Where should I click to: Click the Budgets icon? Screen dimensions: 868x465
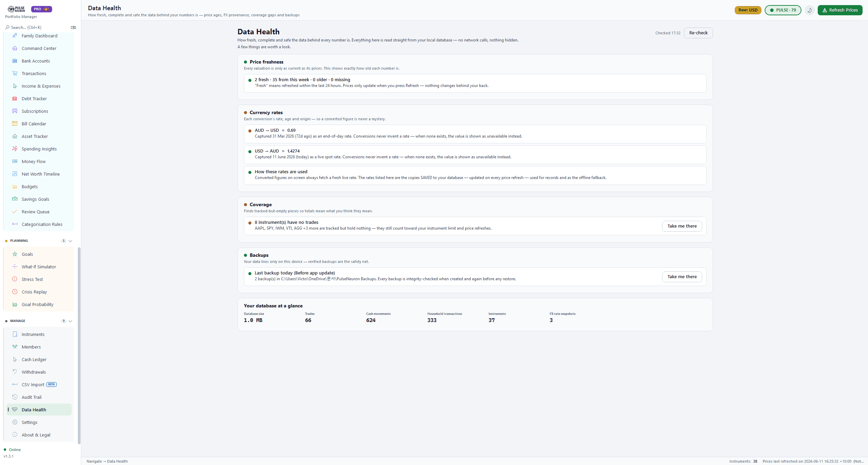pos(15,186)
